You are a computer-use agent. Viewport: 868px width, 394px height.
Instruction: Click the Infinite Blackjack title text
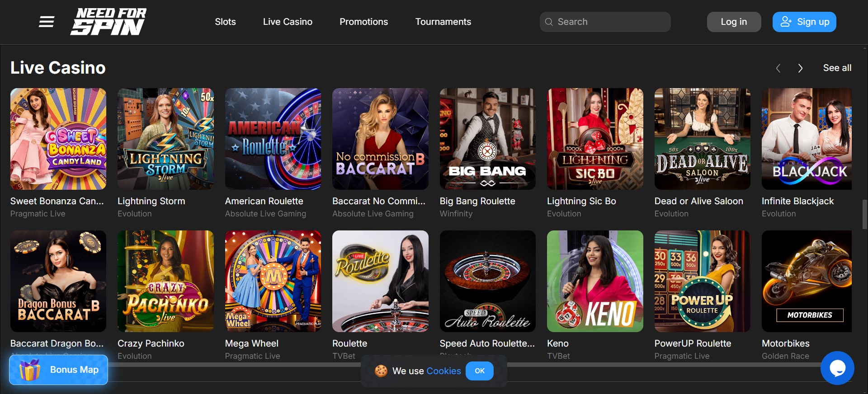(797, 201)
